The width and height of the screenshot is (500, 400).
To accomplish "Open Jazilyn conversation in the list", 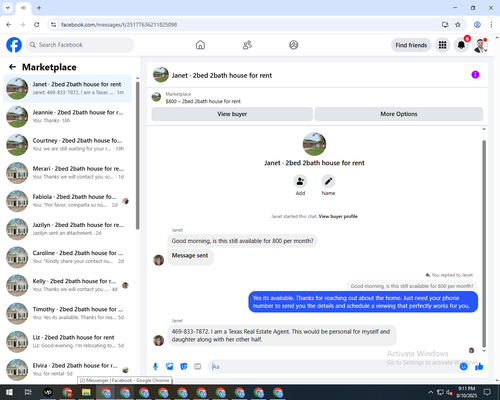I will coord(67,229).
